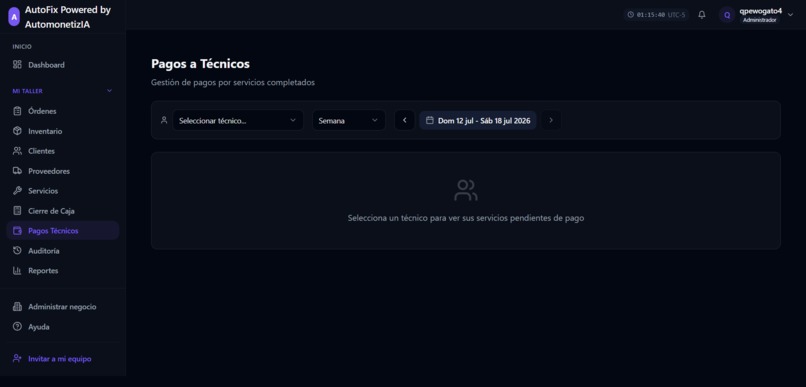Image resolution: width=806 pixels, height=387 pixels.
Task: Click the Órdenes clipboard icon
Action: pos(17,111)
